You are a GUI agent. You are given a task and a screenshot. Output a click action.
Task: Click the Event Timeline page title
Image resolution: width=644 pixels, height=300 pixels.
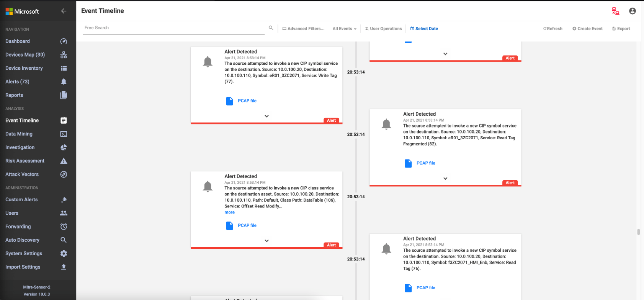(x=103, y=11)
